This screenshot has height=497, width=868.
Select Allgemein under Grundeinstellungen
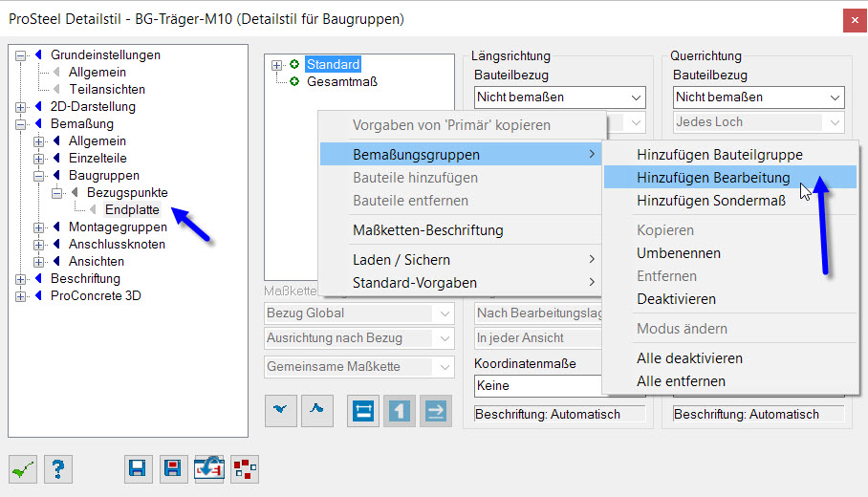pyautogui.click(x=98, y=72)
